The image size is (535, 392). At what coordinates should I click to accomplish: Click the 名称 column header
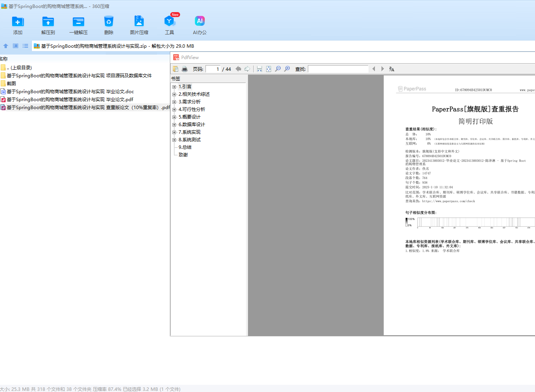4,59
